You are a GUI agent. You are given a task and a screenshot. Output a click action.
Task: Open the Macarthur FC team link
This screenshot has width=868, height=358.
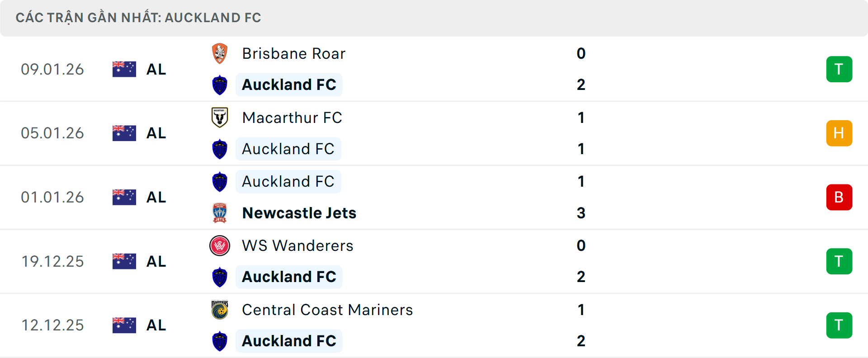(x=292, y=118)
